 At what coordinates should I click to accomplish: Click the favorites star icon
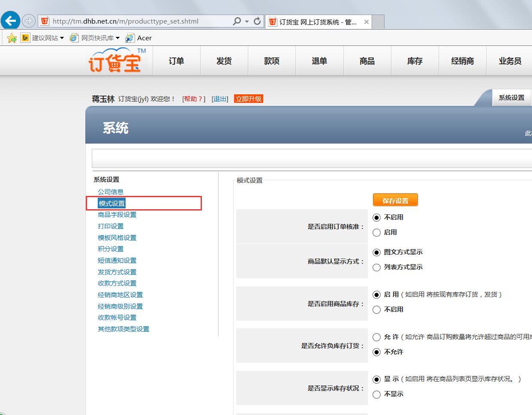click(12, 38)
